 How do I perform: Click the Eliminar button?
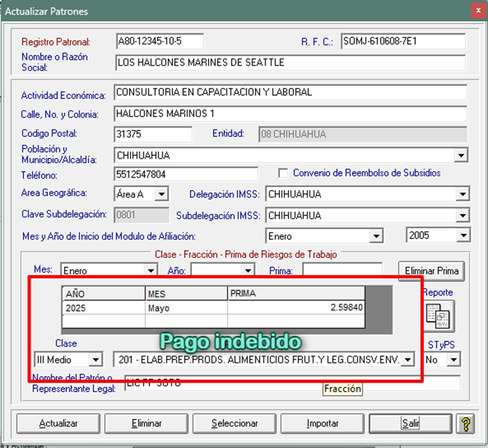click(x=146, y=424)
